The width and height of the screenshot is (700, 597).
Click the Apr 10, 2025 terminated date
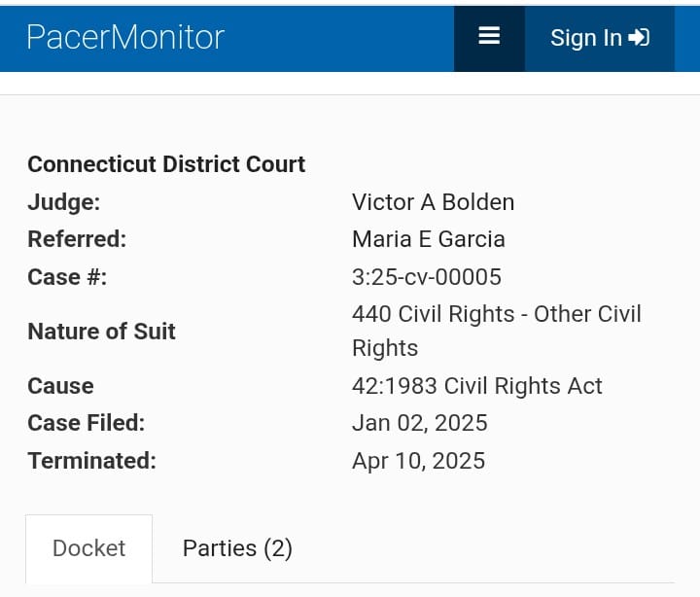(x=418, y=461)
